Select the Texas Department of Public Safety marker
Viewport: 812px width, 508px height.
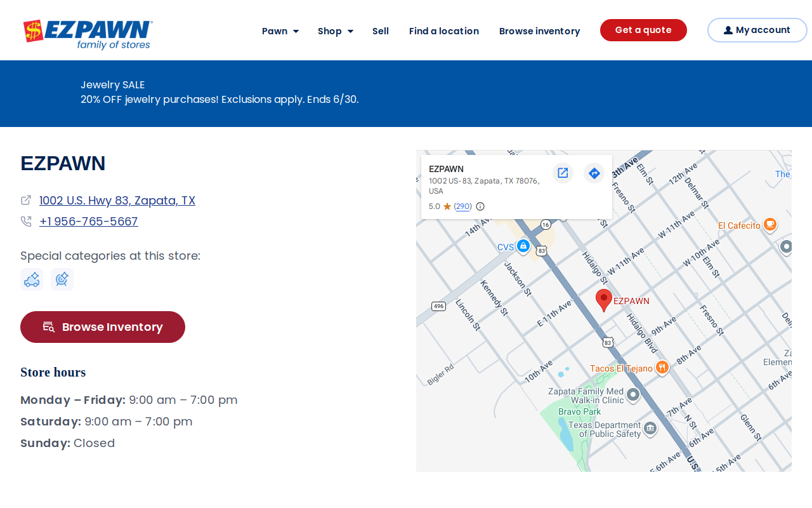pyautogui.click(x=650, y=429)
